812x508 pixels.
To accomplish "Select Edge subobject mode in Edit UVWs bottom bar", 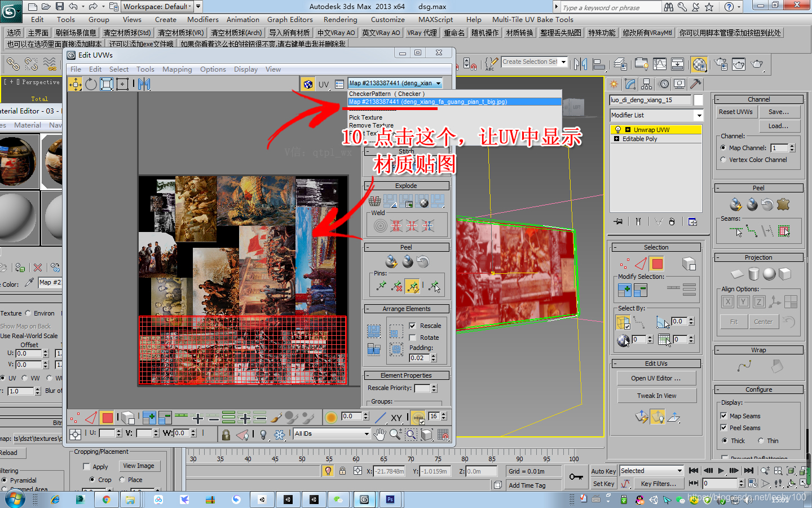I will (x=91, y=418).
